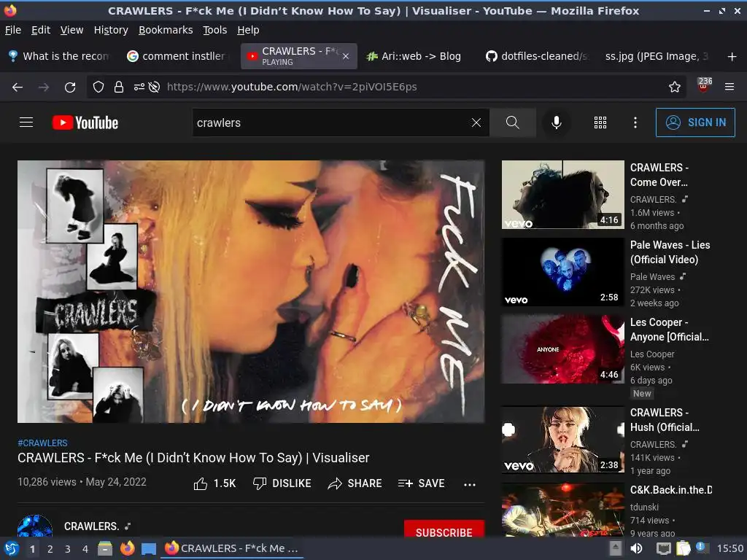Open the YouTube apps grid icon
Screen dimensions: 747x560
pyautogui.click(x=600, y=122)
